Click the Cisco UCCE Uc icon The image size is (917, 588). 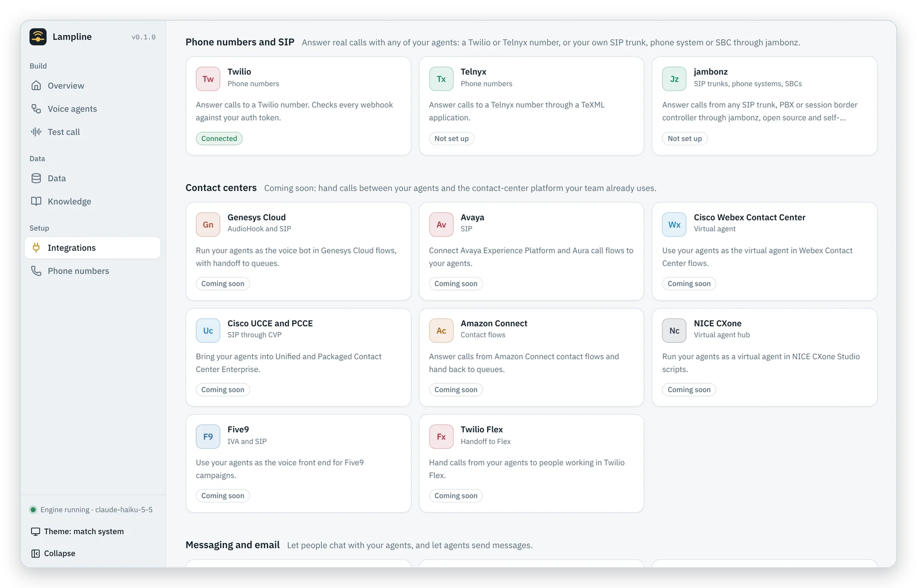click(x=208, y=331)
